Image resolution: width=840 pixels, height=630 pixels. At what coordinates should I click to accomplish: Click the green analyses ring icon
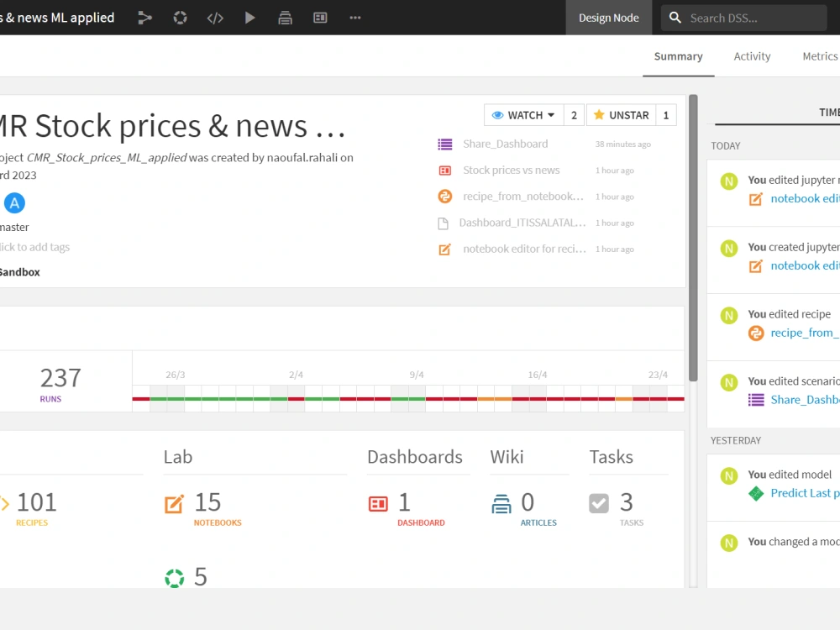[174, 578]
